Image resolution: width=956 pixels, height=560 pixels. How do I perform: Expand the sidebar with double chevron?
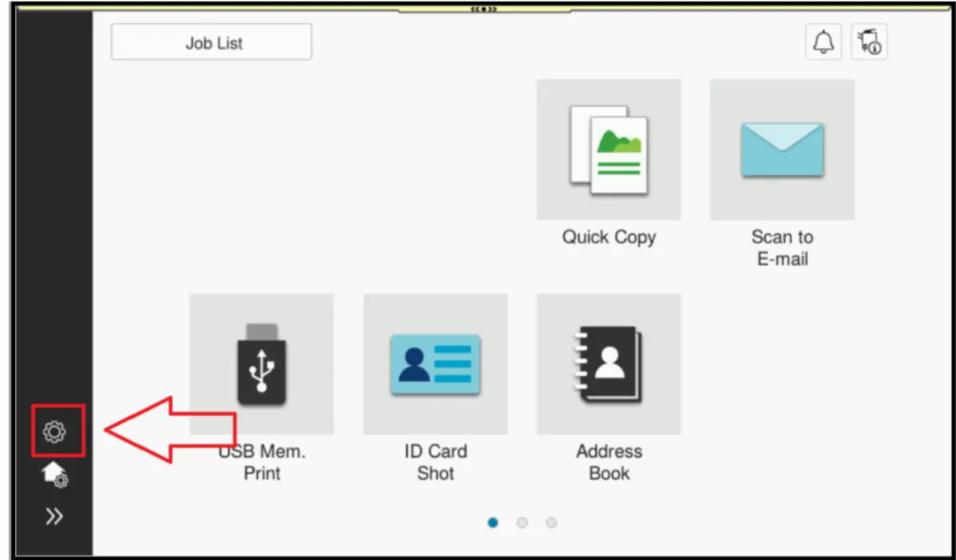point(54,517)
